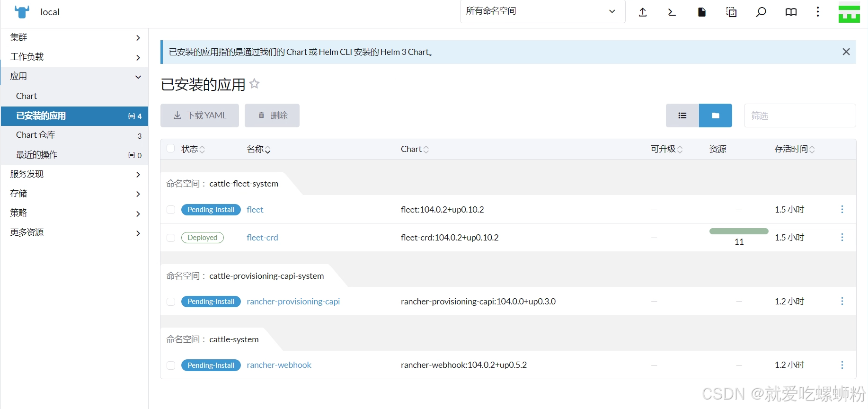
Task: Expand the 集群 sidebar section
Action: pos(74,37)
